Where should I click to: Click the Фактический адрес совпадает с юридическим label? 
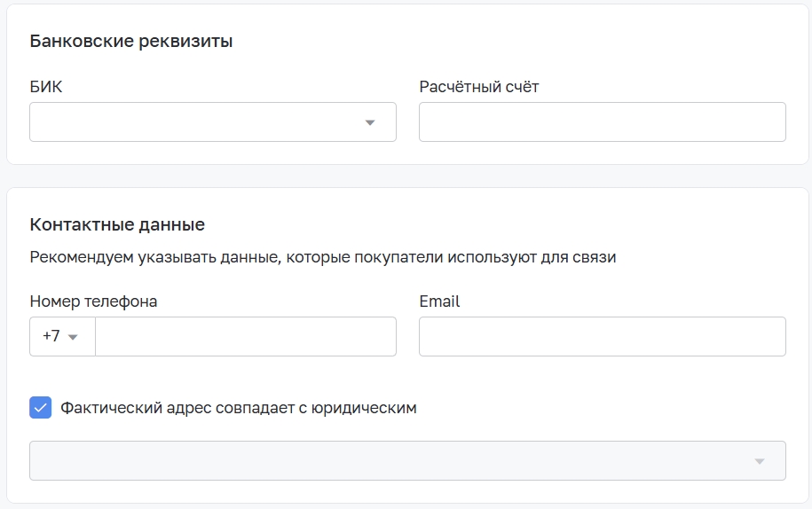pos(238,408)
